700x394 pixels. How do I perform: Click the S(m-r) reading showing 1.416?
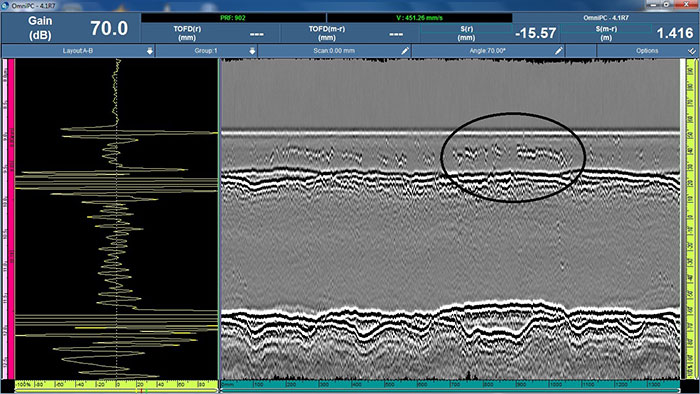tap(629, 33)
